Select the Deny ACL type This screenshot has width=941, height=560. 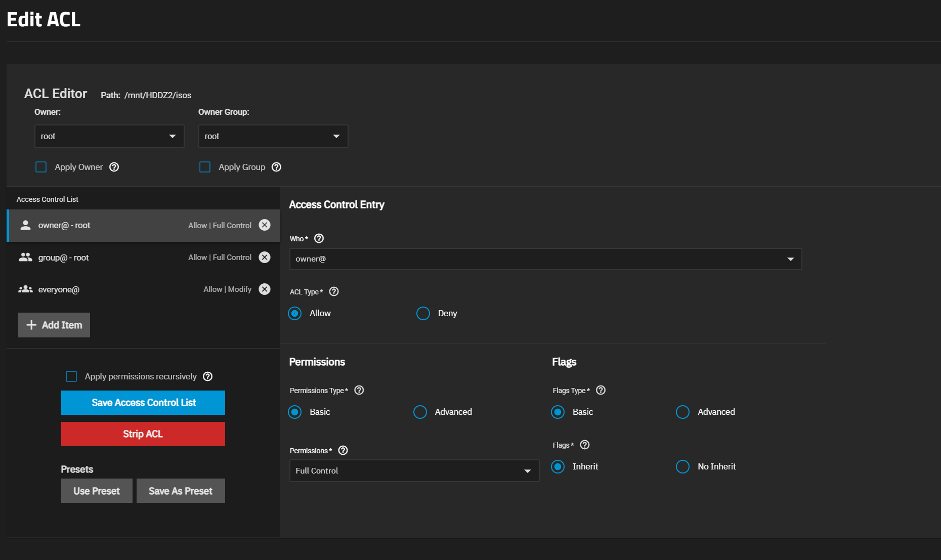pyautogui.click(x=423, y=313)
